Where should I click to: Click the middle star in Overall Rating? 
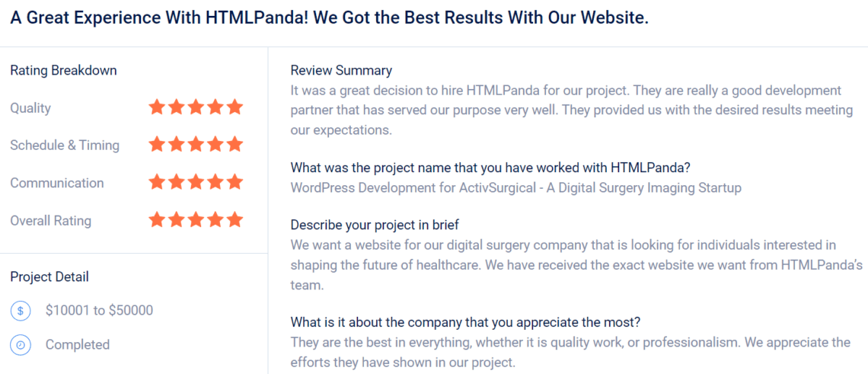(196, 220)
